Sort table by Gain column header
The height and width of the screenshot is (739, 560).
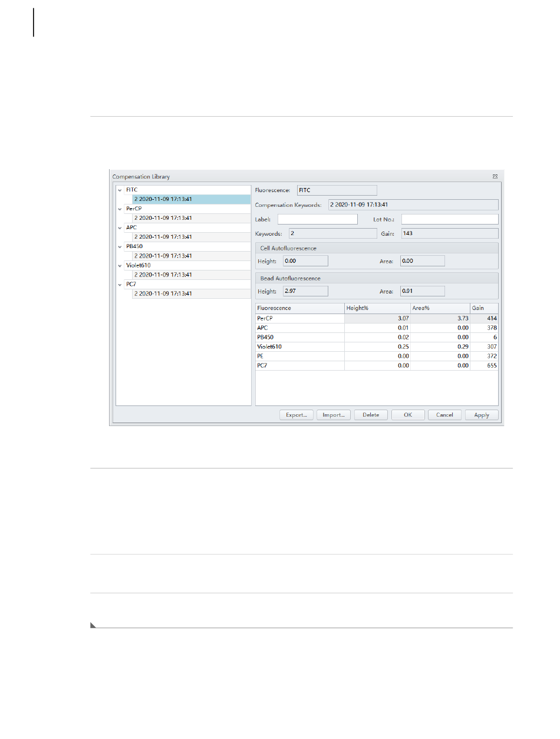[x=484, y=308]
